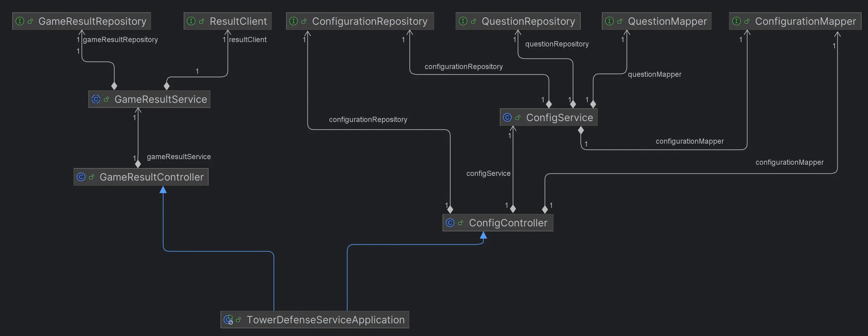Select the ConfigController class node
Viewport: 868px width, 336px height.
(498, 223)
